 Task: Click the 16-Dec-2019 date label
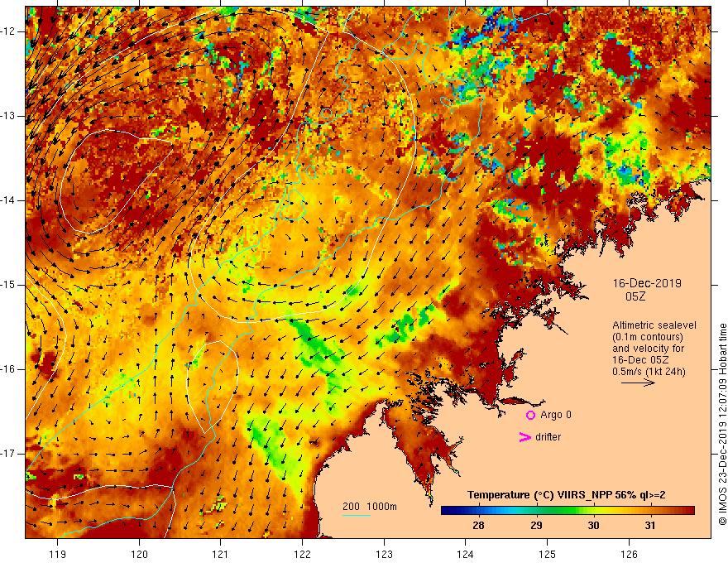[647, 283]
